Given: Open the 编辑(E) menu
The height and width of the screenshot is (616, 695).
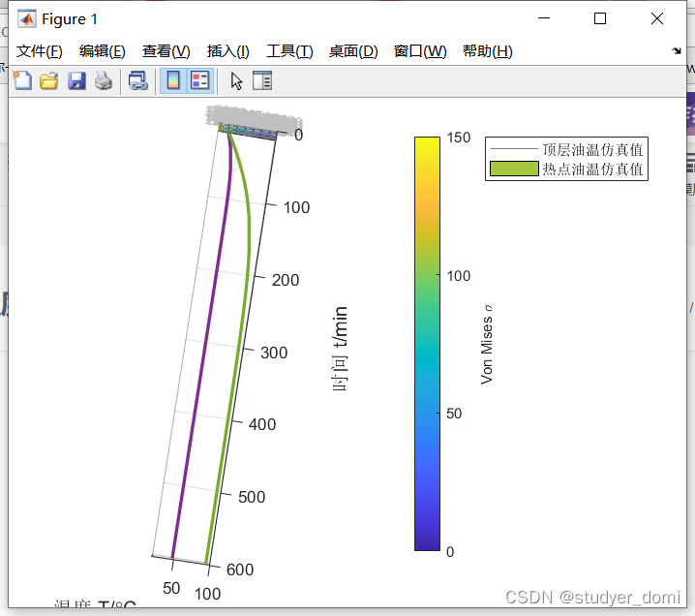Looking at the screenshot, I should (x=102, y=51).
